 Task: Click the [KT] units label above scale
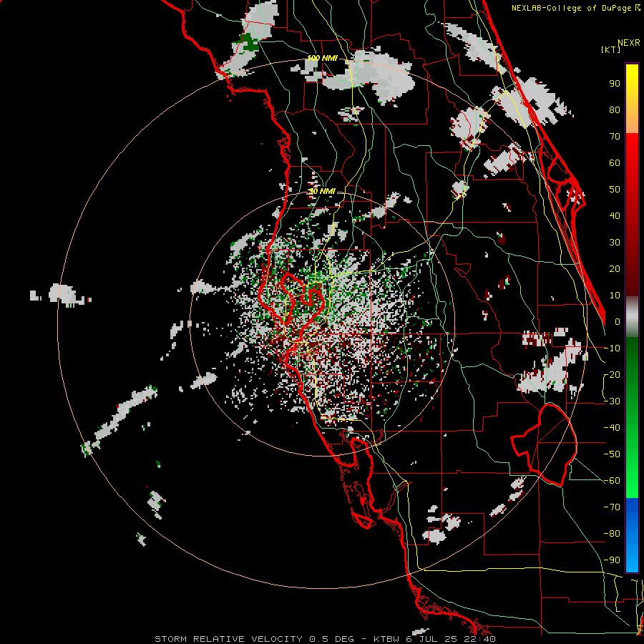(x=611, y=49)
